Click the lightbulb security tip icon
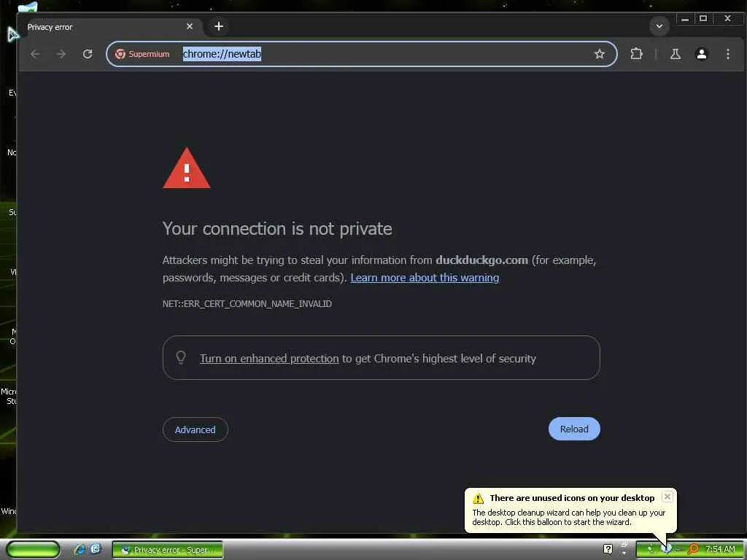This screenshot has width=747, height=560. 181,357
